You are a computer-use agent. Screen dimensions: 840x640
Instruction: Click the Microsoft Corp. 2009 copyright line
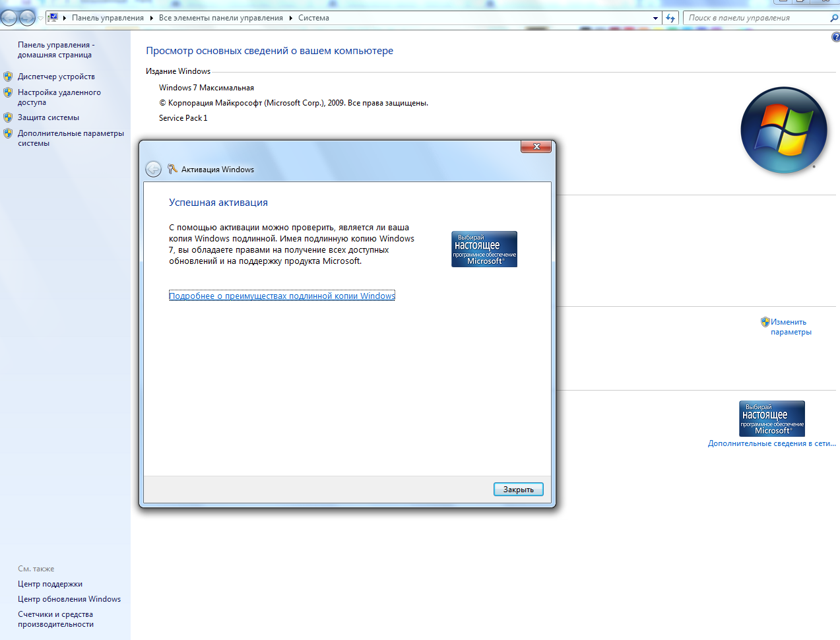tap(294, 103)
